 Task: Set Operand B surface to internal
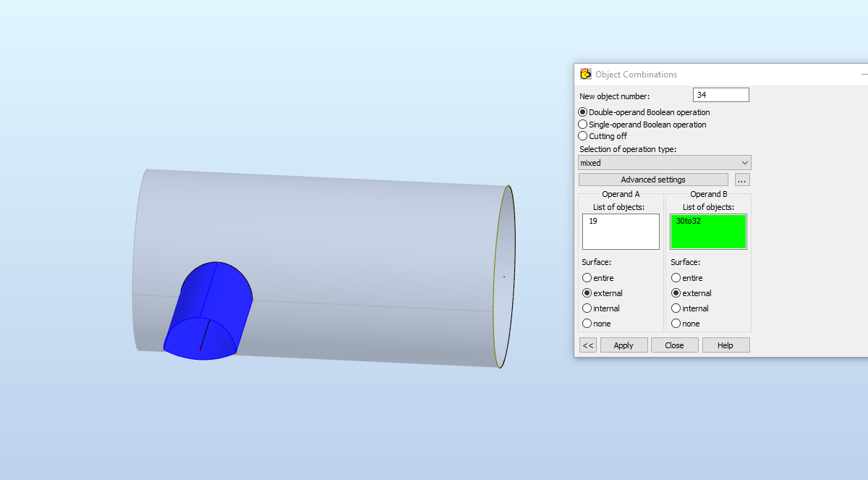click(x=676, y=308)
